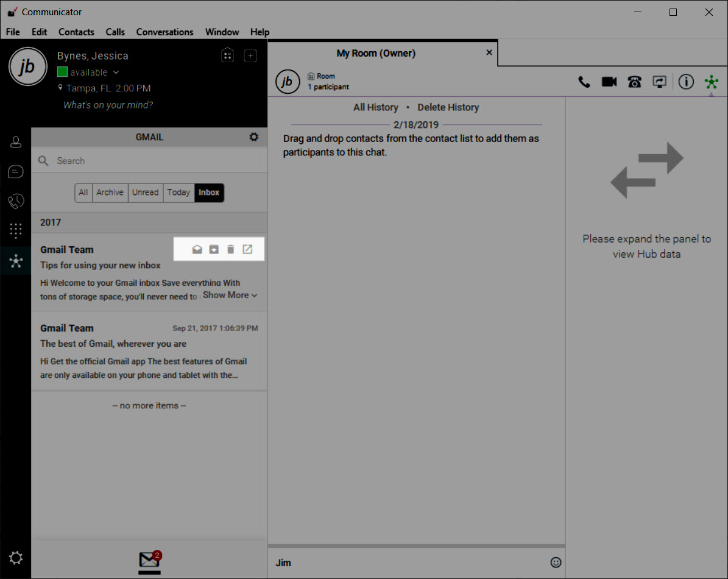
Task: Select the Unread email filter
Action: [x=146, y=192]
